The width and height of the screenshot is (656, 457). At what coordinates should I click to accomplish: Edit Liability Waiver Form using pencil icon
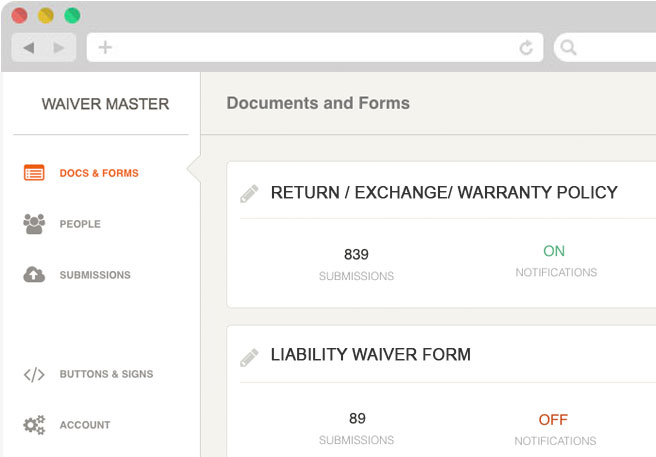(x=249, y=357)
